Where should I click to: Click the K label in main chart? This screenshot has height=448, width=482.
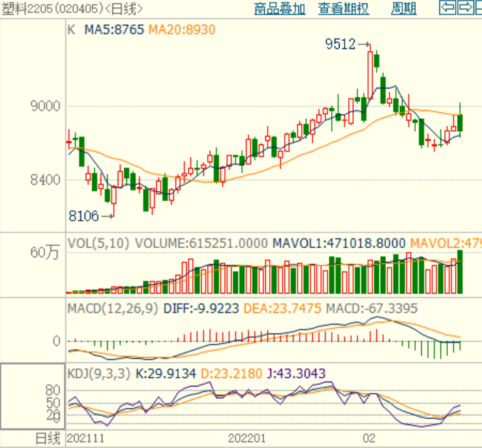(71, 30)
